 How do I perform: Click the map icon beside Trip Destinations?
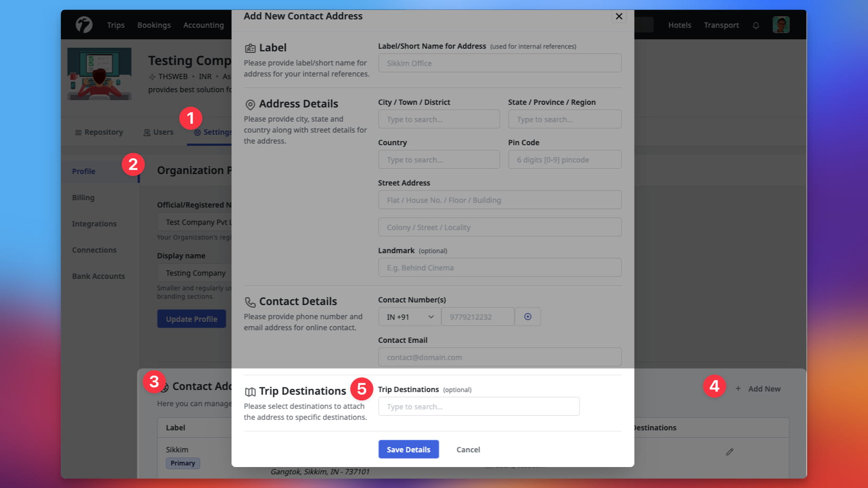tap(249, 391)
